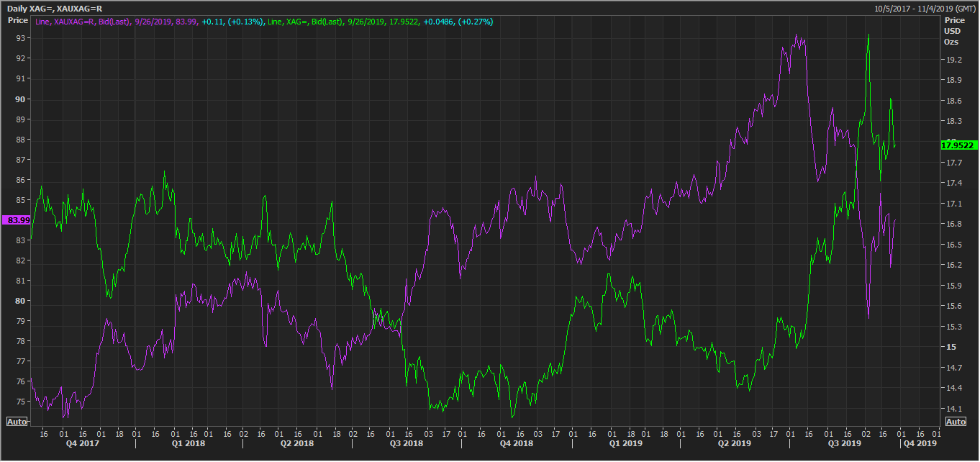Click the Auto scale button on right axis

[956, 422]
